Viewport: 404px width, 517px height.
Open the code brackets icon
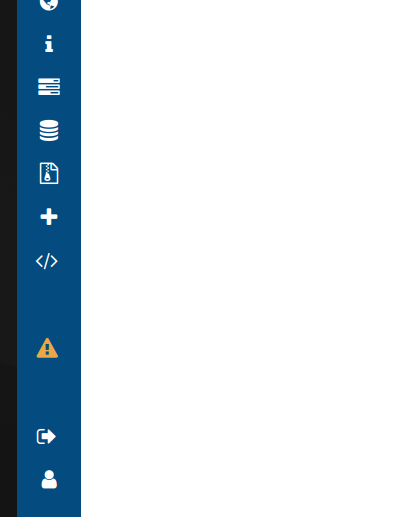[x=47, y=261]
